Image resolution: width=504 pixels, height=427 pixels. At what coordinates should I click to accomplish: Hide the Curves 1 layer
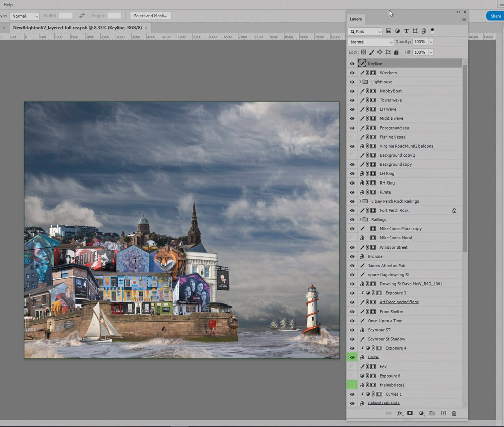[352, 394]
